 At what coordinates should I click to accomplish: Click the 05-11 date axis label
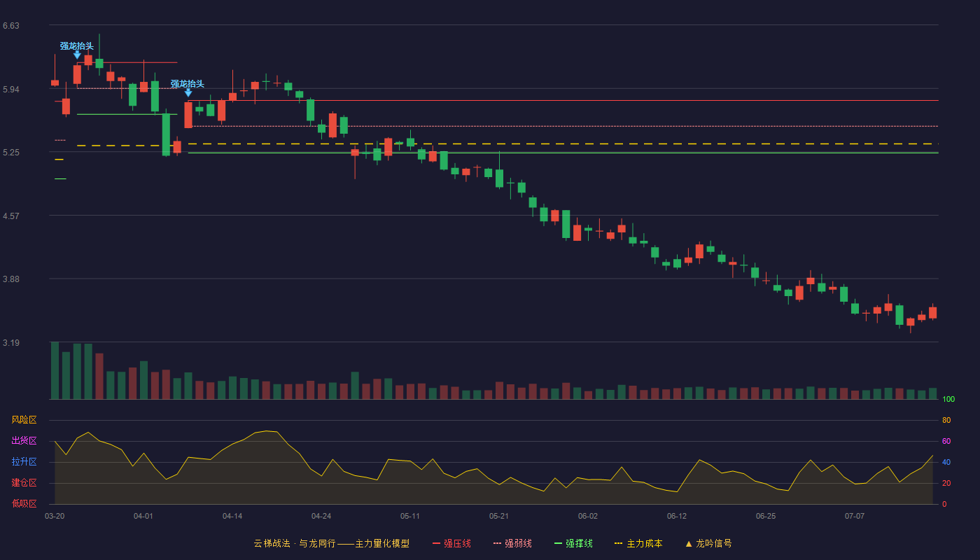pyautogui.click(x=410, y=516)
